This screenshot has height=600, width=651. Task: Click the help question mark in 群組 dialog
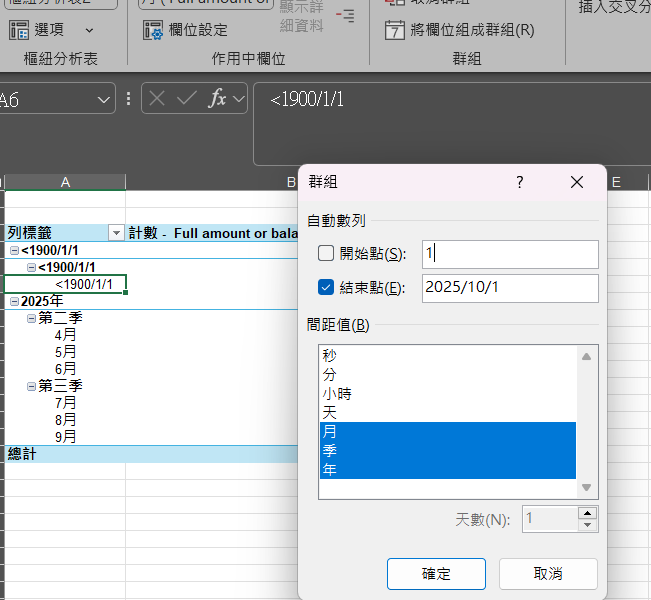pos(519,182)
